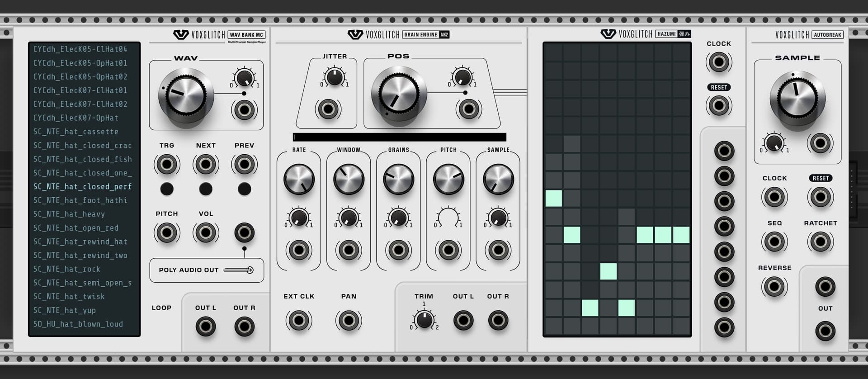Click the WAV CV input jack
This screenshot has width=868, height=379.
pyautogui.click(x=244, y=110)
